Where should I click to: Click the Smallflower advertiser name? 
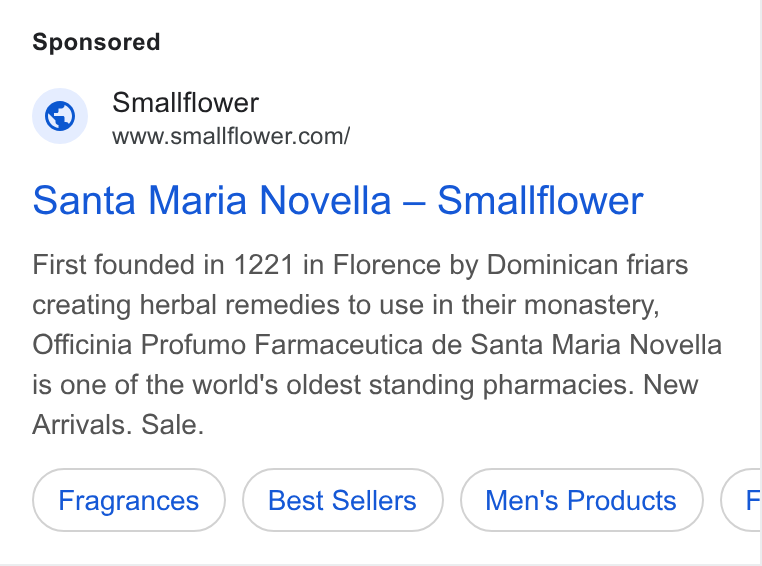pyautogui.click(x=186, y=103)
